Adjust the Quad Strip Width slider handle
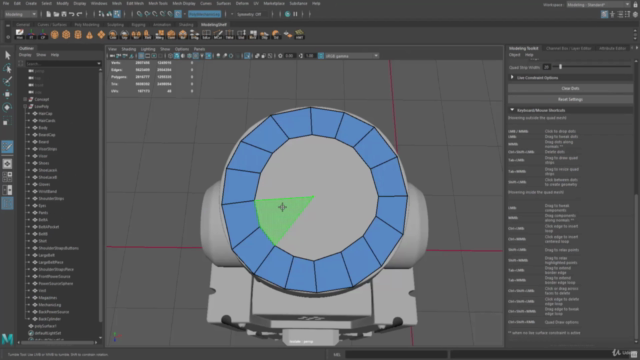The width and height of the screenshot is (640, 360). pyautogui.click(x=560, y=67)
